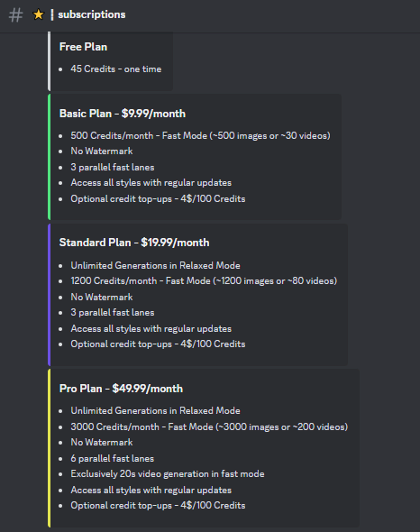Click the grey accent bar of Free Plan
This screenshot has width=420, height=532.
pyautogui.click(x=50, y=61)
